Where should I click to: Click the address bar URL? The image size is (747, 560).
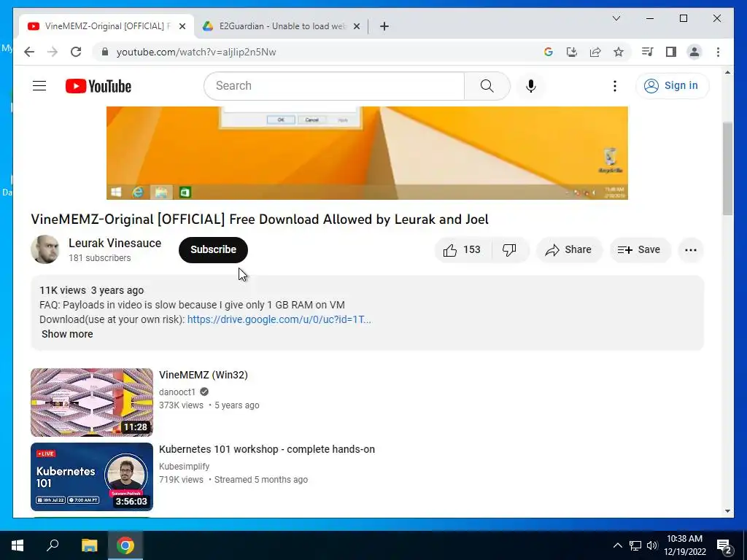click(196, 52)
